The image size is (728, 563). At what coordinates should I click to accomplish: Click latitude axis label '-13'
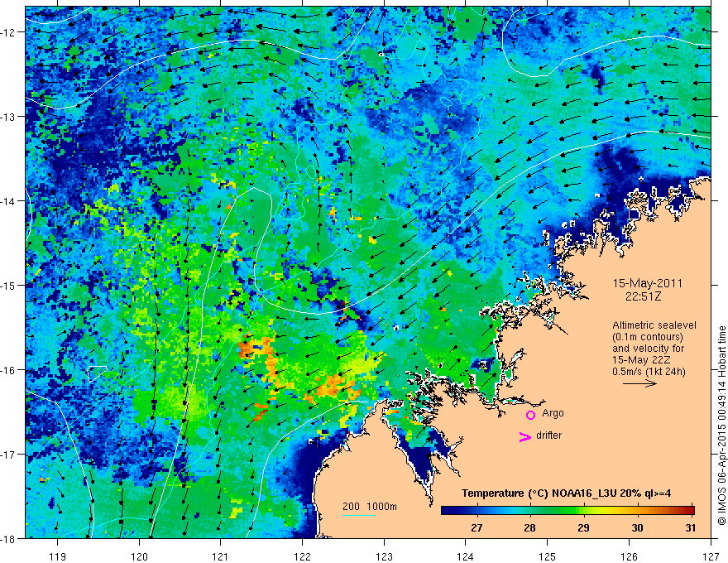(x=8, y=117)
